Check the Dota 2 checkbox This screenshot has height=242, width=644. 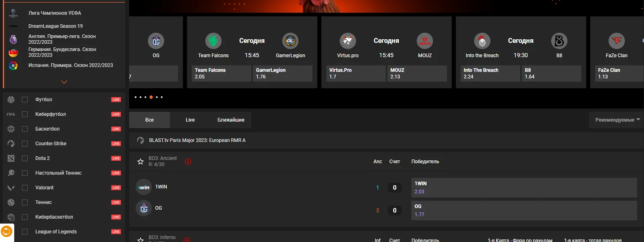[x=25, y=158]
